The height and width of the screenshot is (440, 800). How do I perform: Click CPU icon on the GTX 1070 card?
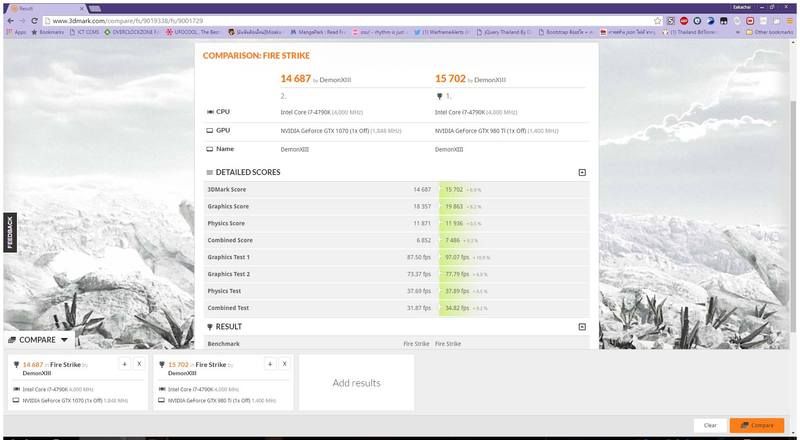pyautogui.click(x=16, y=389)
